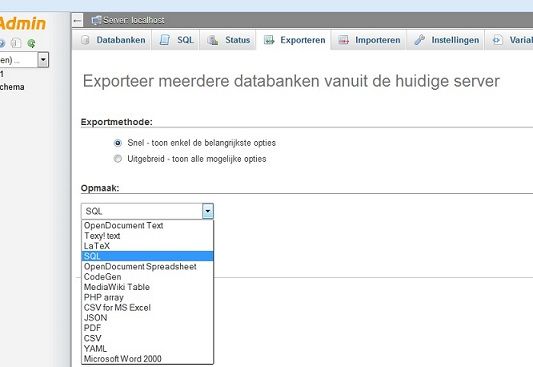Click the green reload navigation icon

31,43
